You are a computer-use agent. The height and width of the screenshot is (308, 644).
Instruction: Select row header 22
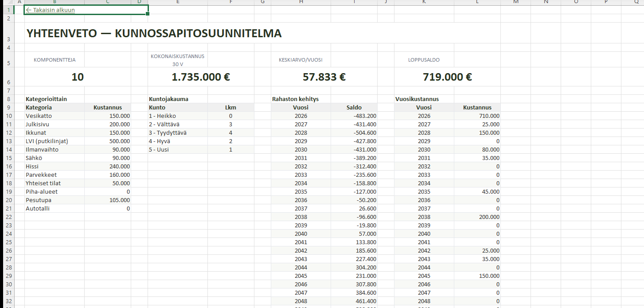click(x=8, y=217)
